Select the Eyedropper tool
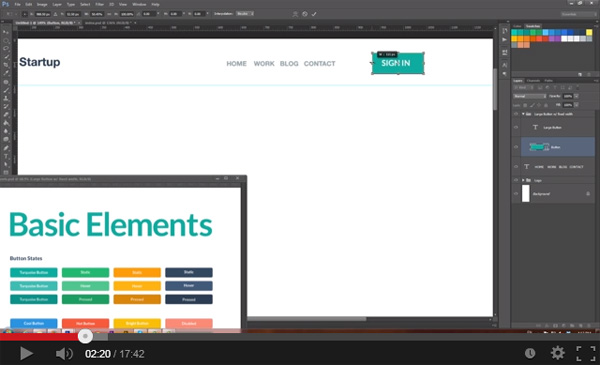This screenshot has height=365, width=600. coord(6,73)
